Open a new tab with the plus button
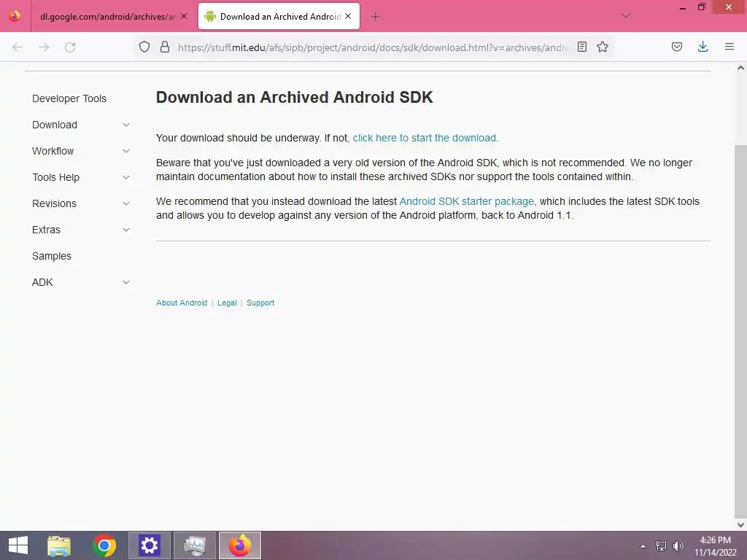This screenshot has height=560, width=747. (x=376, y=17)
